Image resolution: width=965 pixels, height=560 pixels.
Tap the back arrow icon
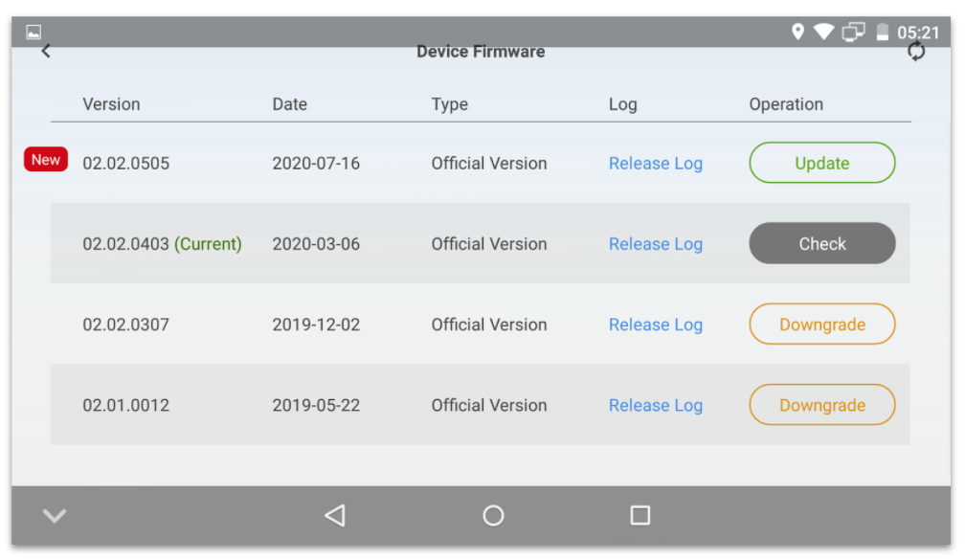[46, 52]
